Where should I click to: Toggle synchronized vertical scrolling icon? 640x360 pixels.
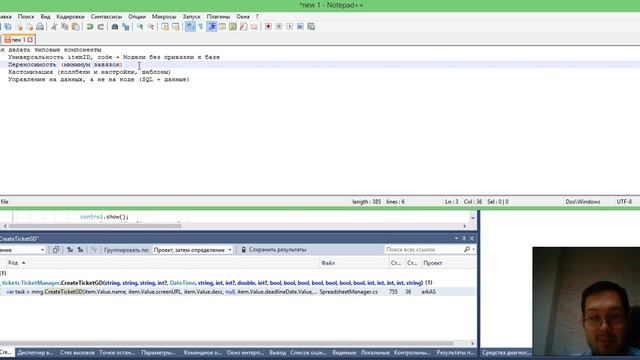coord(165,27)
